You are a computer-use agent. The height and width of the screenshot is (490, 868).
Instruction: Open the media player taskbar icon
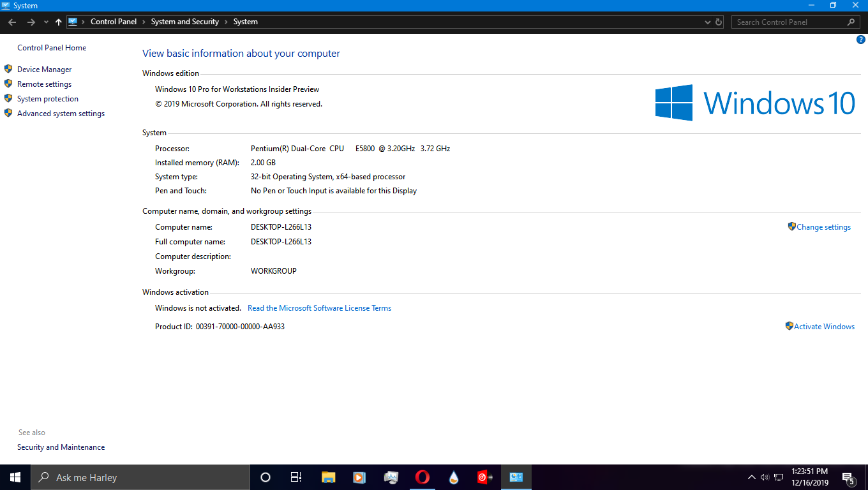(x=359, y=477)
